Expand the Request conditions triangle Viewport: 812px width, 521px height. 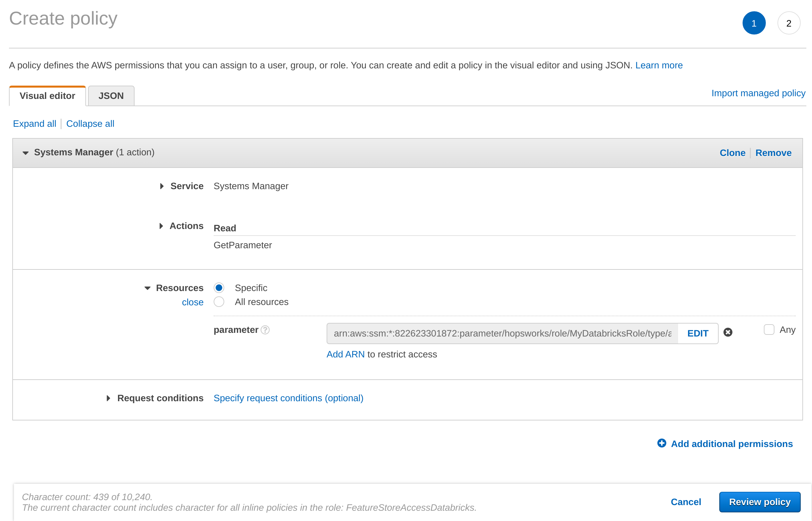[108, 398]
